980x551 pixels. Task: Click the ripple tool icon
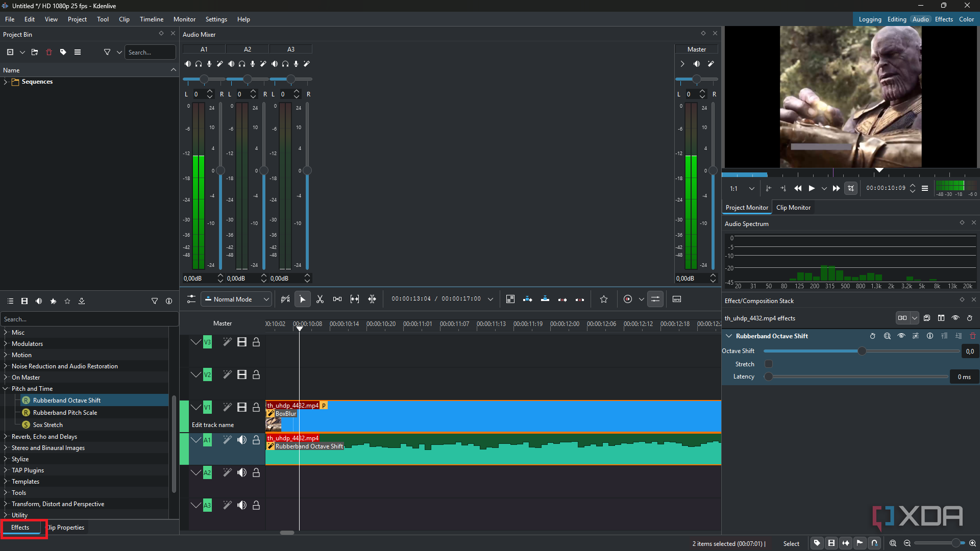point(372,299)
